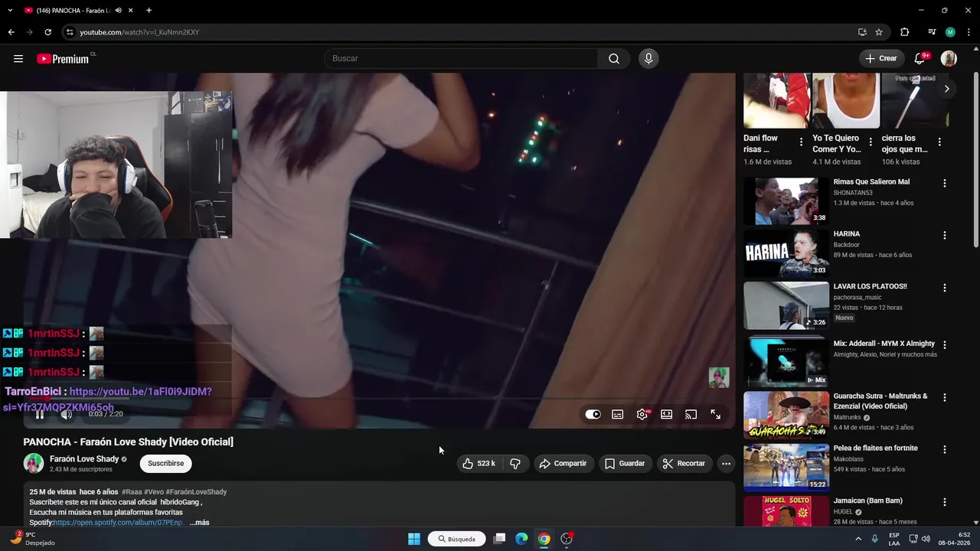Open a new browser tab
Screen dimensions: 980x551
pyautogui.click(x=149, y=11)
